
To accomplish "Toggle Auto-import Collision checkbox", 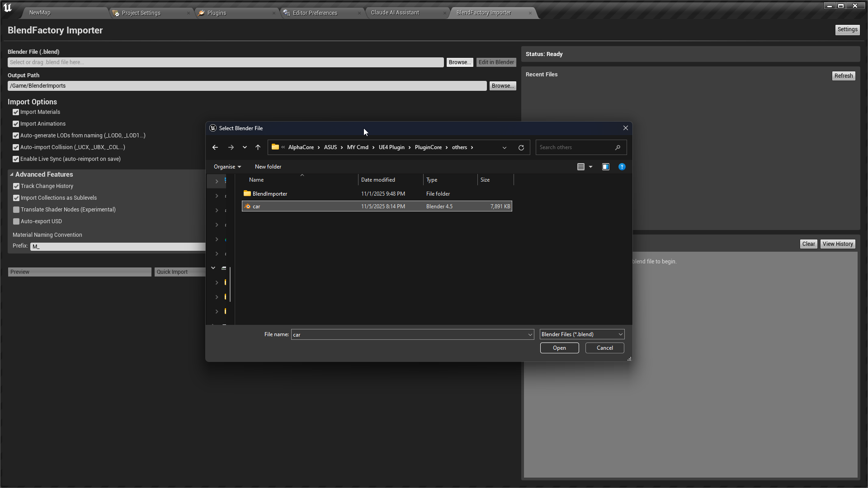I will point(16,147).
